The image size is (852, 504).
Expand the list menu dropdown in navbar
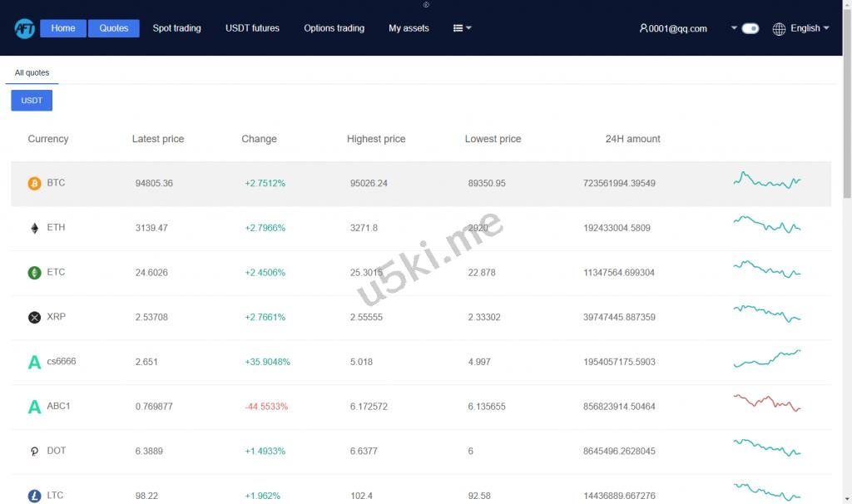462,28
